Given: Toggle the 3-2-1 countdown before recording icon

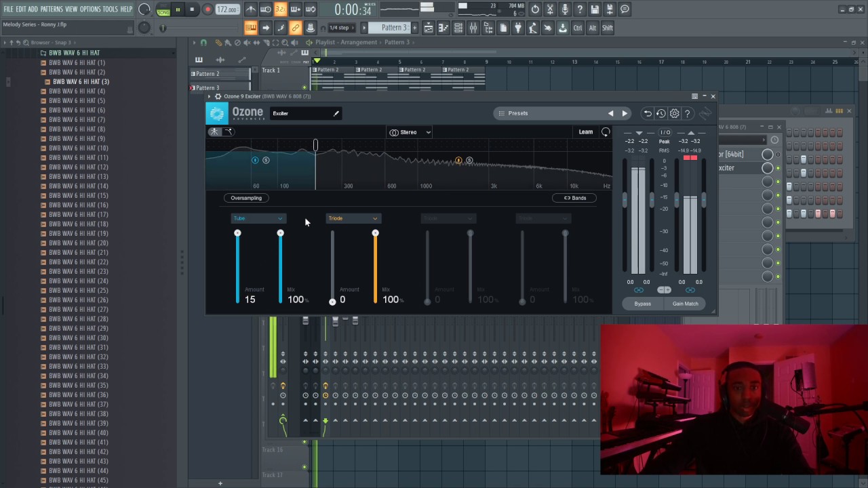Looking at the screenshot, I should 281,9.
